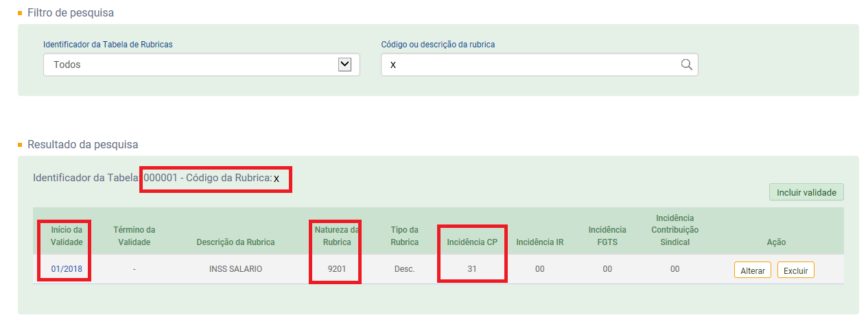The height and width of the screenshot is (324, 868).
Task: Click the Incidência FGTS column header
Action: (x=607, y=235)
